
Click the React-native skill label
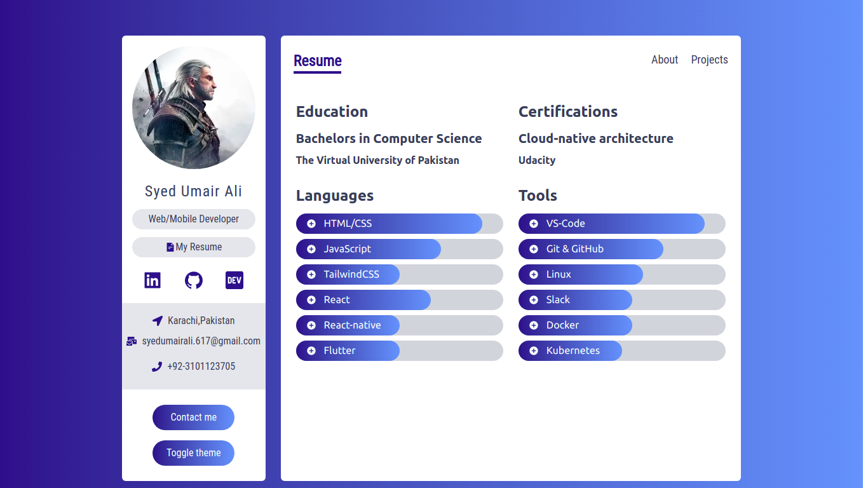352,325
